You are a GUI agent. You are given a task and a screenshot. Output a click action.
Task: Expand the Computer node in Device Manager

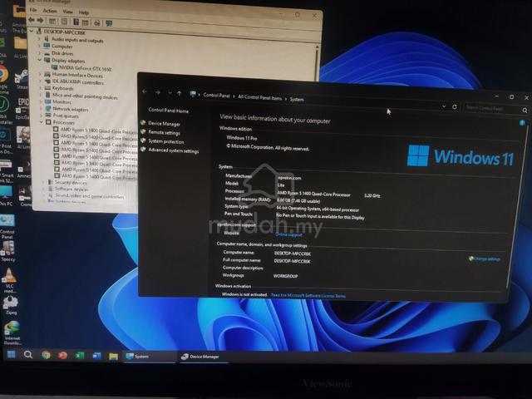[x=39, y=46]
